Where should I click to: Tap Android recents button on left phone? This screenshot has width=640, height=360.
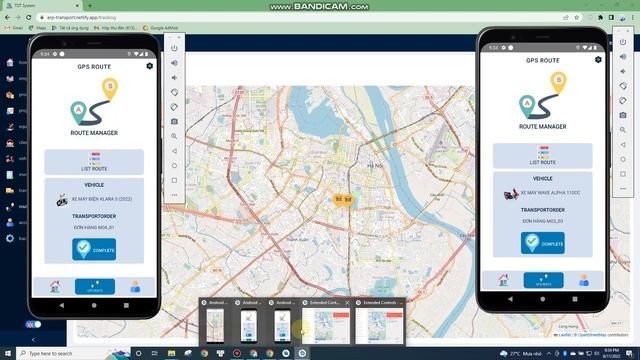coord(126,305)
